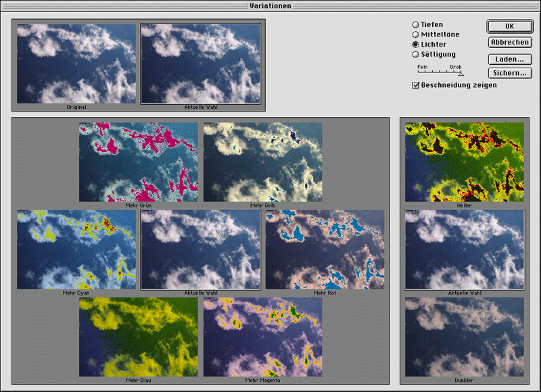Screen dimensions: 541x392
Task: Cancel with the Abbrechen button
Action: point(509,42)
